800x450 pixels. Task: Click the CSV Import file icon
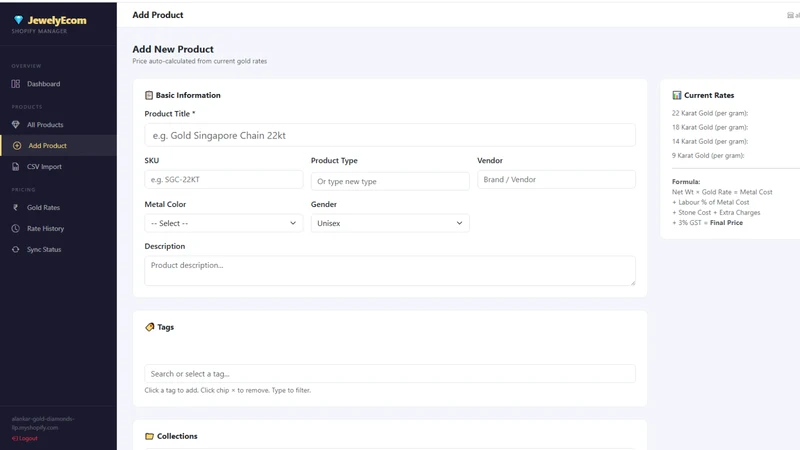click(16, 166)
